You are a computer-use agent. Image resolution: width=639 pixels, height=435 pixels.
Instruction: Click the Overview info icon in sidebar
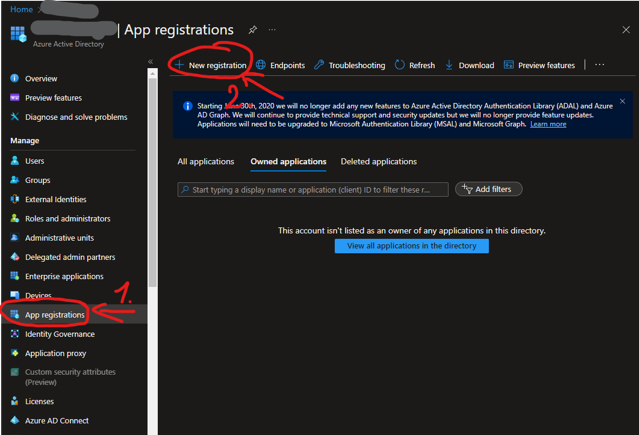pyautogui.click(x=15, y=78)
